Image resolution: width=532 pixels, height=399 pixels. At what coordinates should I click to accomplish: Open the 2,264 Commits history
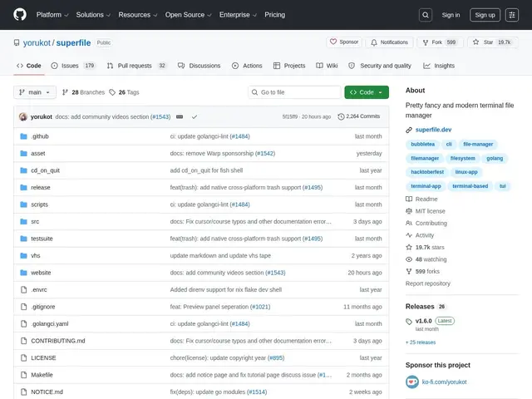click(x=359, y=116)
